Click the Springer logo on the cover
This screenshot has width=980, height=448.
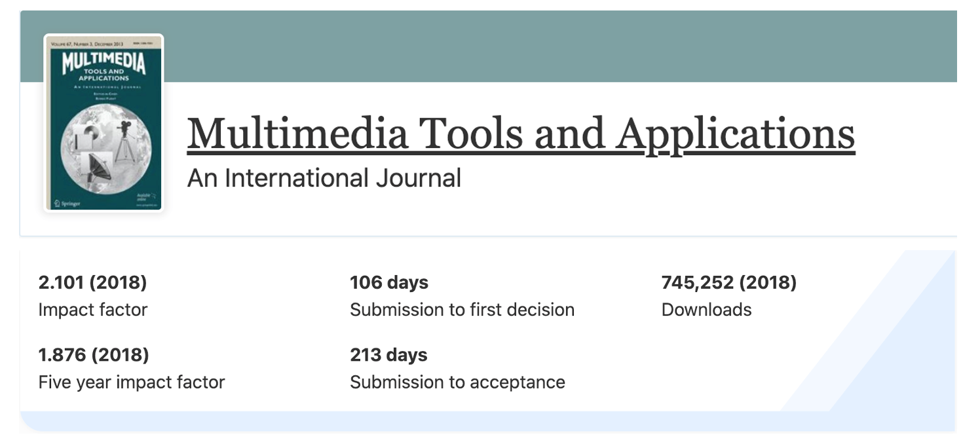pos(67,204)
